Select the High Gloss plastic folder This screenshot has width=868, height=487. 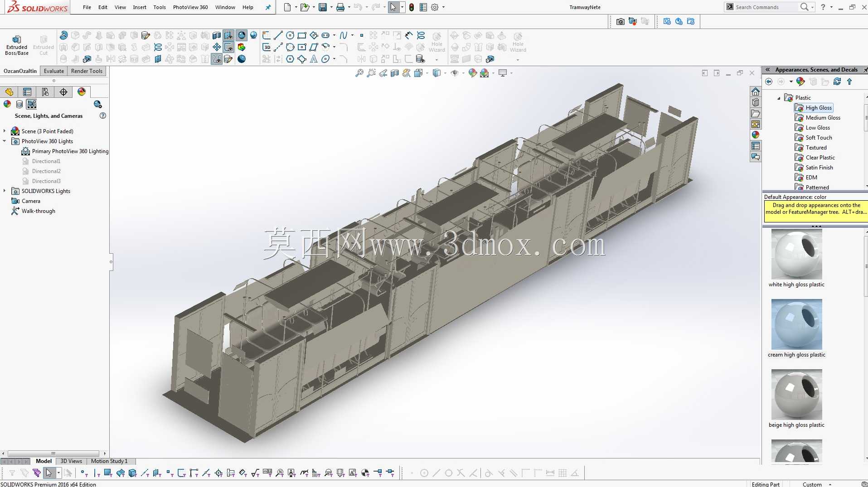tap(814, 108)
